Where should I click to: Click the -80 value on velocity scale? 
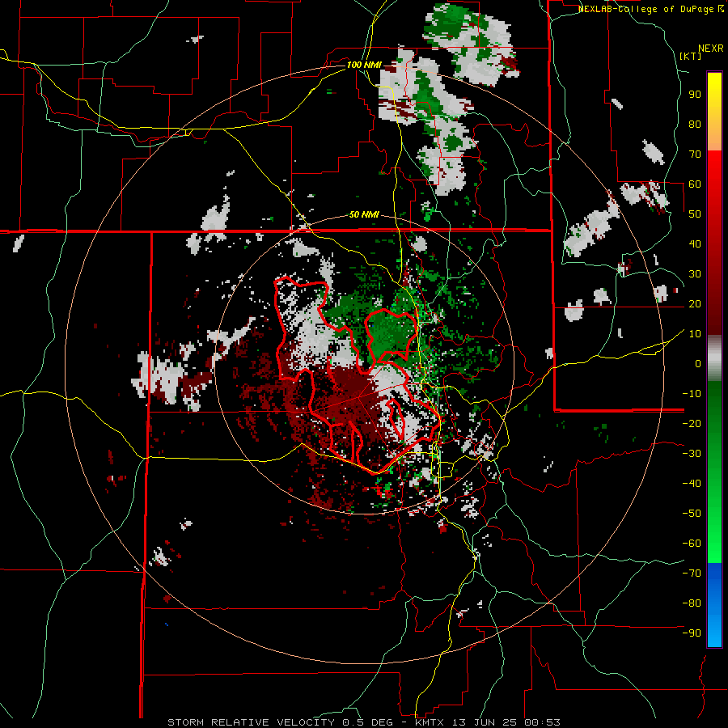(692, 603)
